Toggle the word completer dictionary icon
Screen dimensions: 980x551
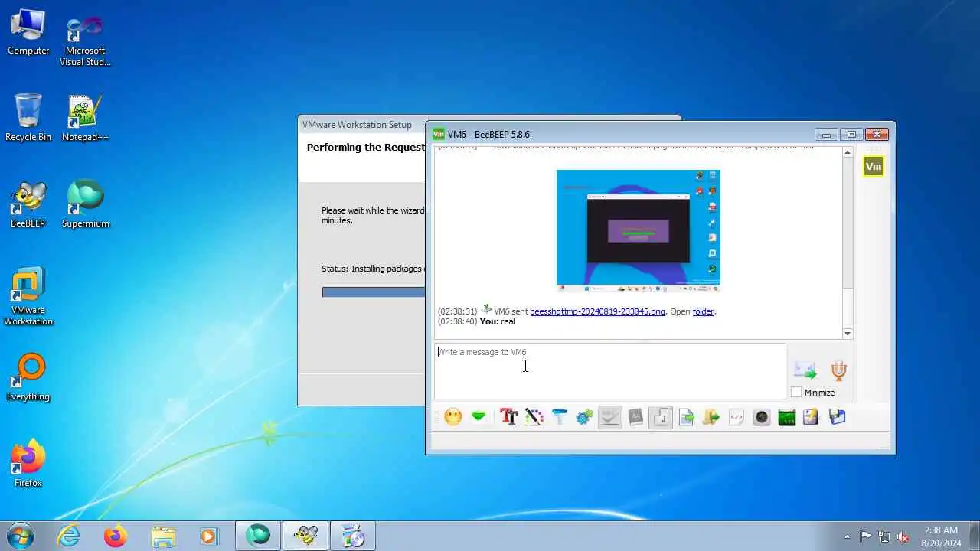pos(635,417)
